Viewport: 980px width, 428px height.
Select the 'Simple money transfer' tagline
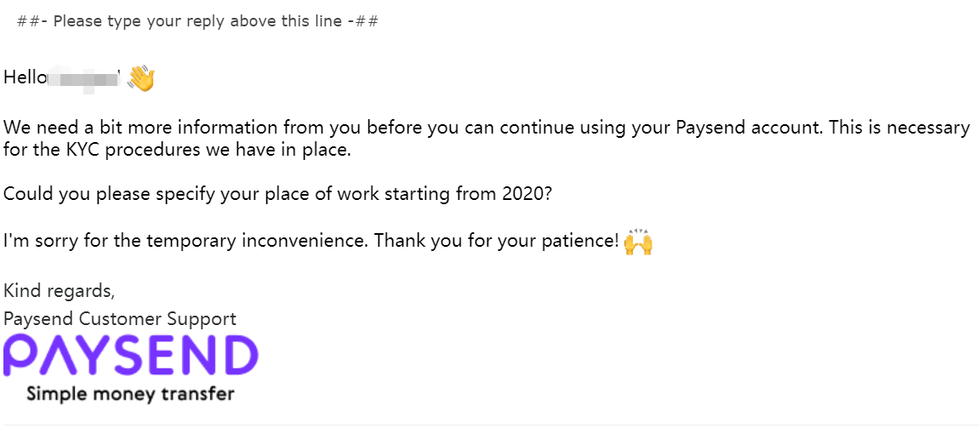(x=130, y=394)
